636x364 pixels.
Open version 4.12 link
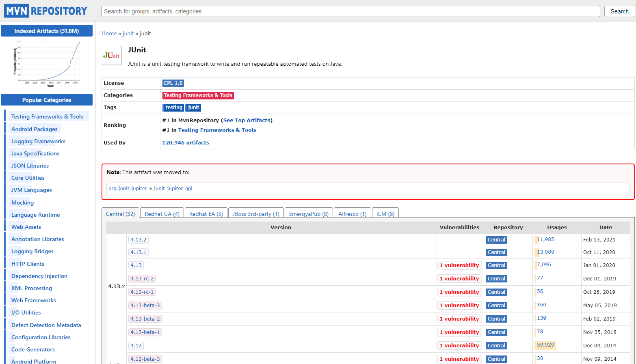(x=136, y=346)
